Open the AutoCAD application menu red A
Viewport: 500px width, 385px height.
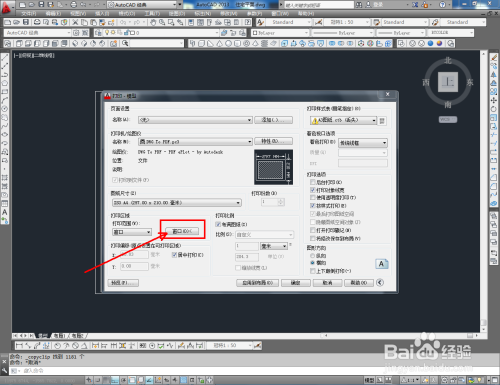(x=7, y=7)
